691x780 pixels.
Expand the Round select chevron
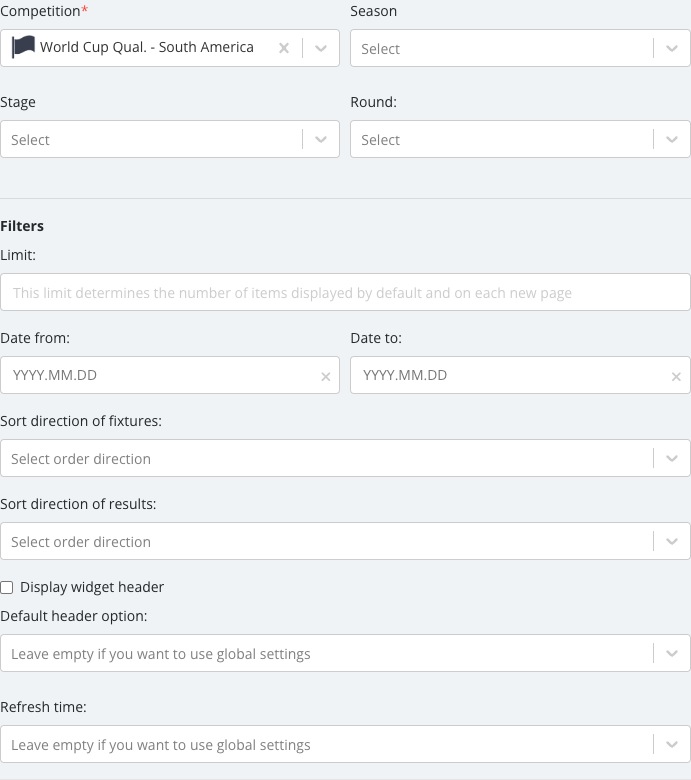click(x=672, y=139)
